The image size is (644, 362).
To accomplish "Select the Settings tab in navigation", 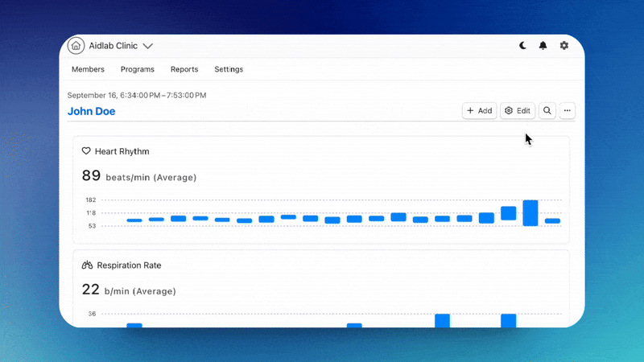I will pos(229,69).
